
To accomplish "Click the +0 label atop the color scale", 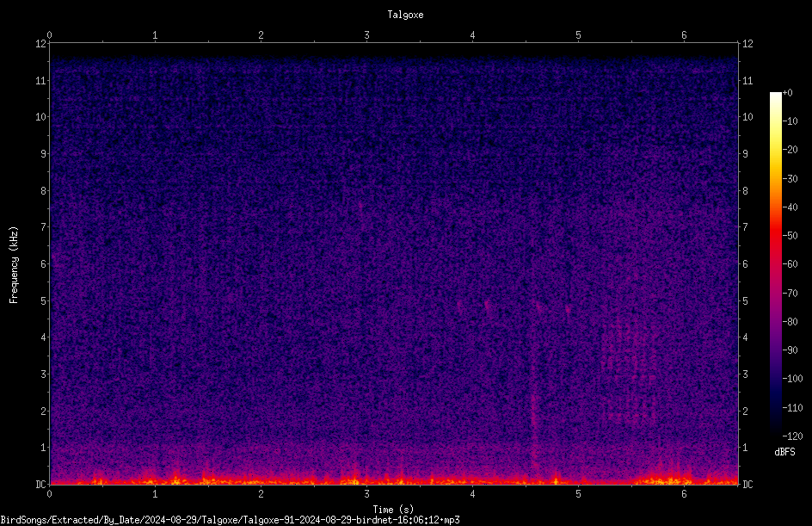I will pyautogui.click(x=788, y=93).
